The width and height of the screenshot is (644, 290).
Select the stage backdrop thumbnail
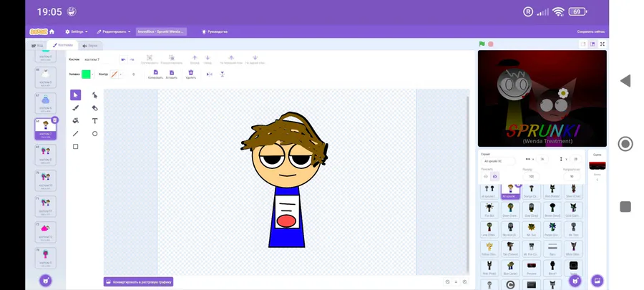(x=597, y=165)
